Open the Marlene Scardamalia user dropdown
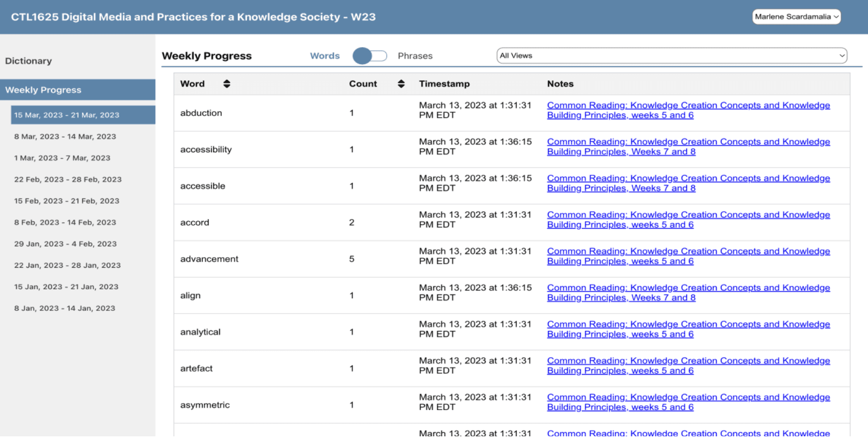 (796, 17)
